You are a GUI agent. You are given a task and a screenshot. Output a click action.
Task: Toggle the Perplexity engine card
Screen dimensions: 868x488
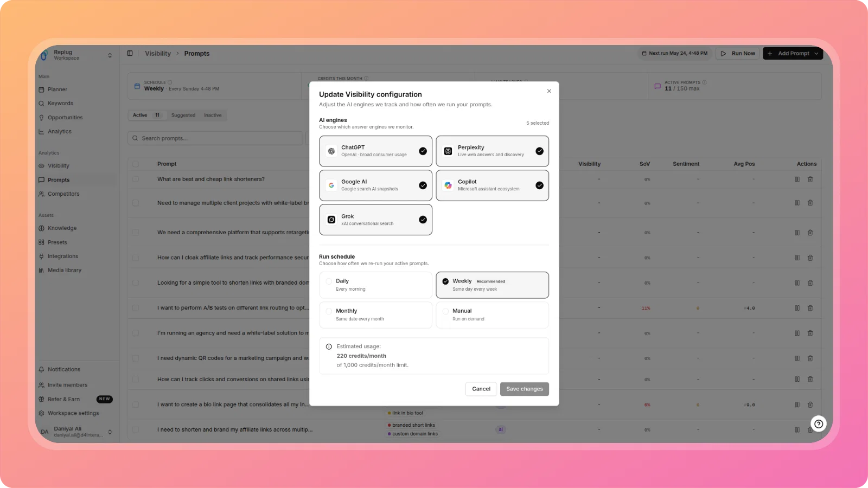click(x=492, y=151)
